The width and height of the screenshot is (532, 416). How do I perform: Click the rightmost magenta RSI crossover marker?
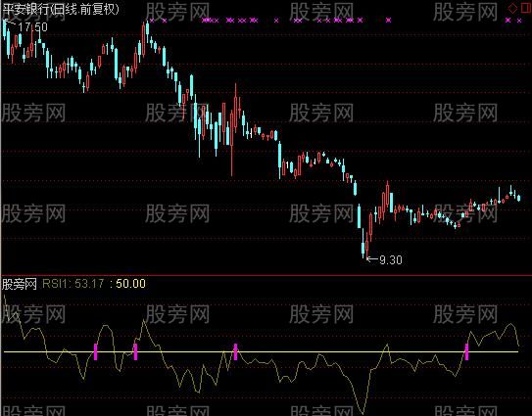tap(466, 351)
